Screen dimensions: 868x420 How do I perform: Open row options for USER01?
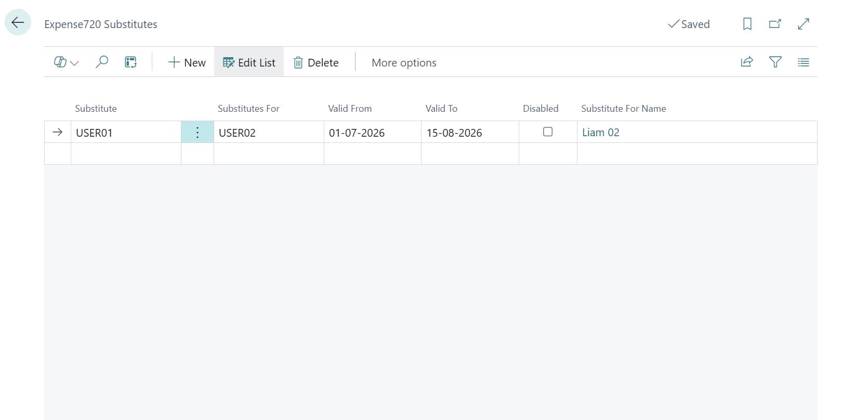pos(198,132)
